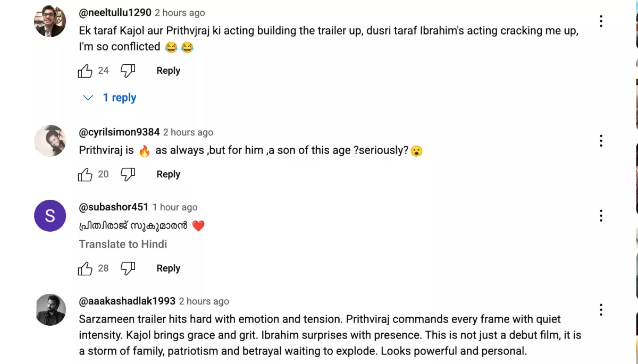Expand the 1 reply thread
638x364 pixels.
tap(111, 98)
